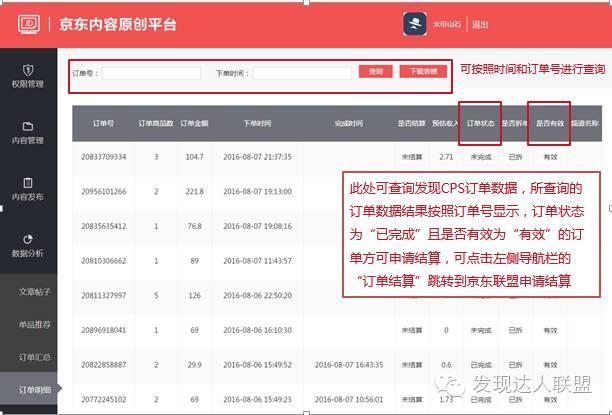Viewport: 612px width, 415px height.
Task: Select 单品推荐 in the sidebar
Action: point(34,325)
